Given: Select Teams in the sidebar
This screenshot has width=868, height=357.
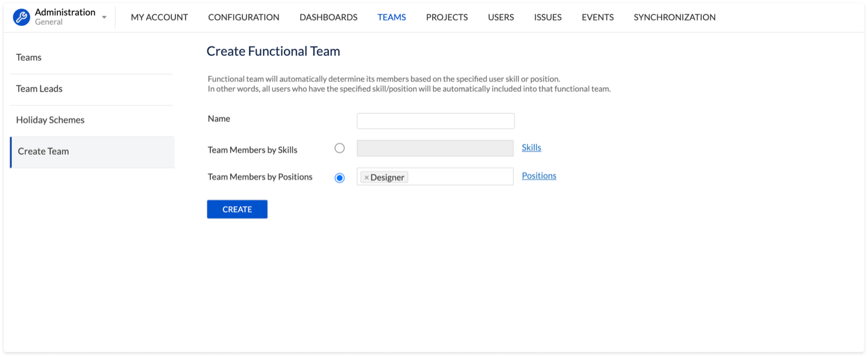Looking at the screenshot, I should click(29, 58).
